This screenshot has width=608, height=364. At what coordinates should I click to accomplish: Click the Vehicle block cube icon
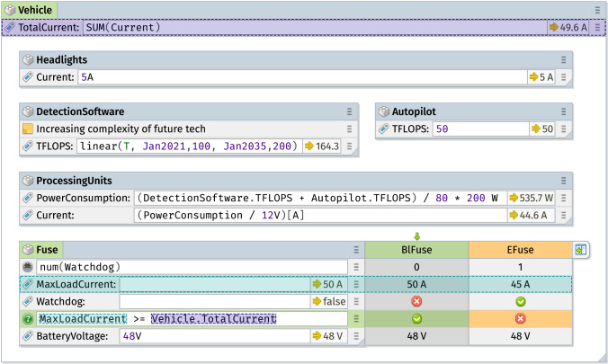pos(10,10)
